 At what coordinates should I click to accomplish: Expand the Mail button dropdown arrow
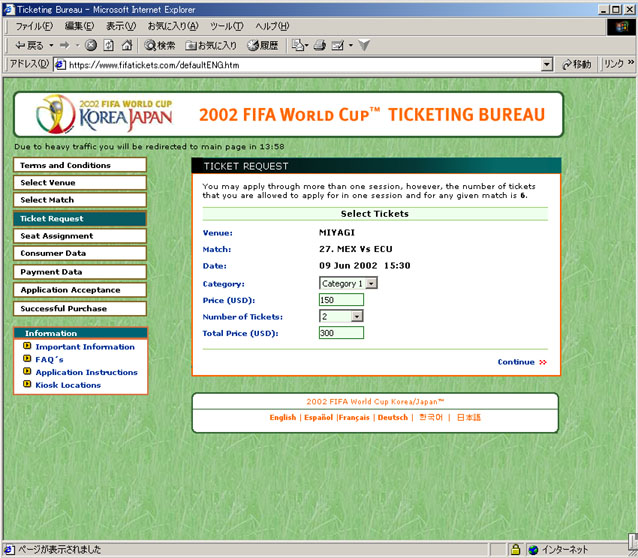tap(306, 45)
